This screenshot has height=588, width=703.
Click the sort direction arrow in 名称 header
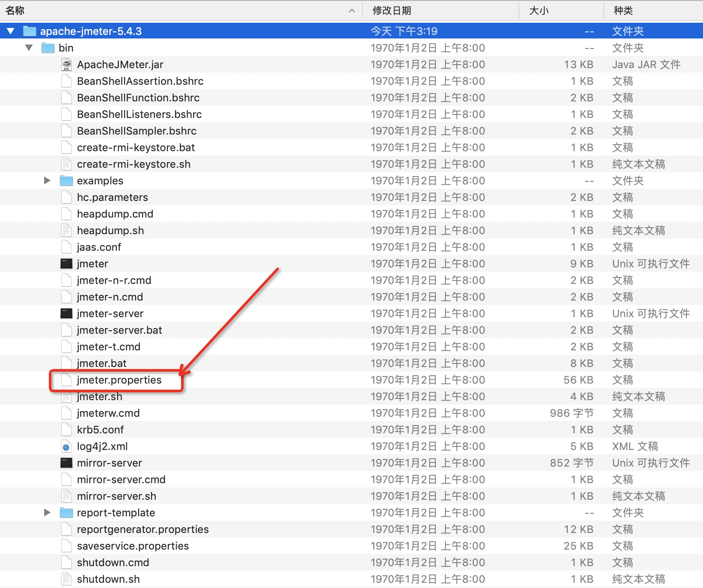pyautogui.click(x=352, y=10)
